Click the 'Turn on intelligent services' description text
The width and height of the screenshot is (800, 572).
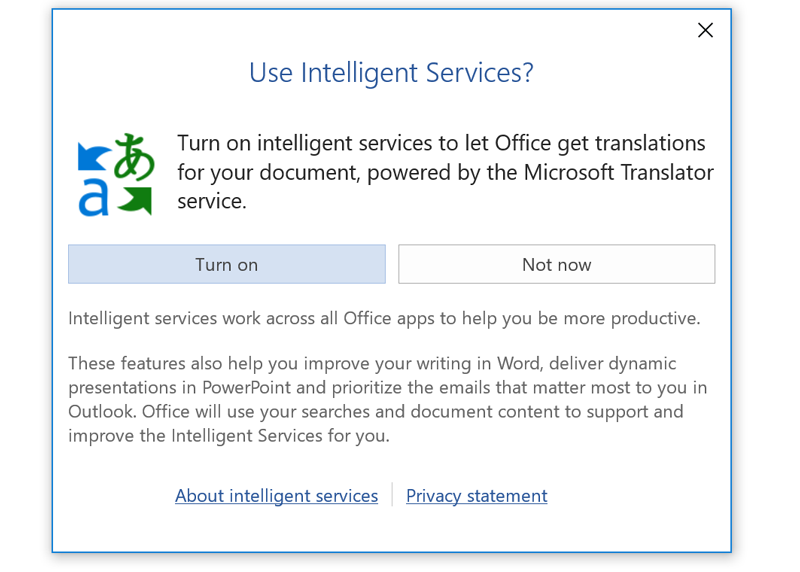441,144
